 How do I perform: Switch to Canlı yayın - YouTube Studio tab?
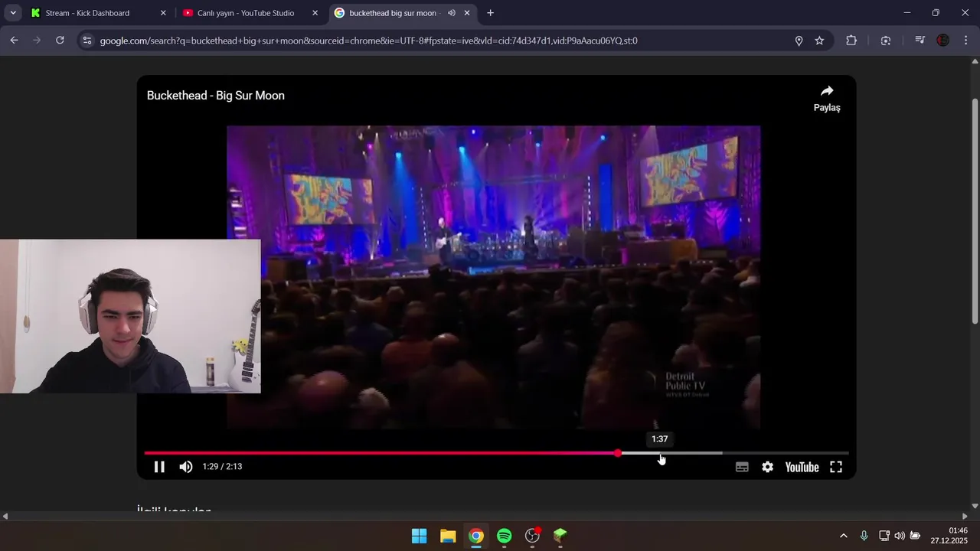[250, 13]
